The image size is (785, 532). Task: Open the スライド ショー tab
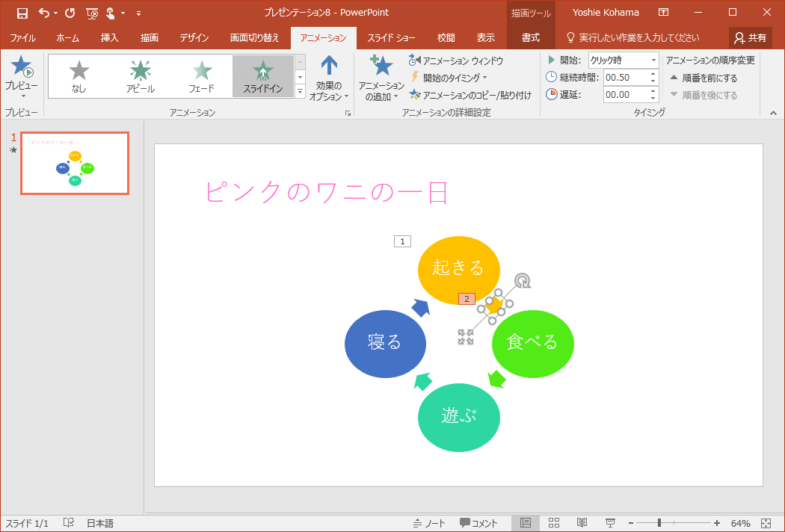tap(391, 38)
